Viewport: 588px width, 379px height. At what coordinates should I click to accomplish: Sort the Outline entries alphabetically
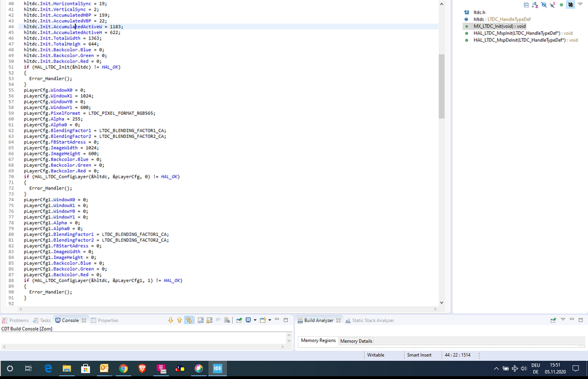pyautogui.click(x=535, y=5)
